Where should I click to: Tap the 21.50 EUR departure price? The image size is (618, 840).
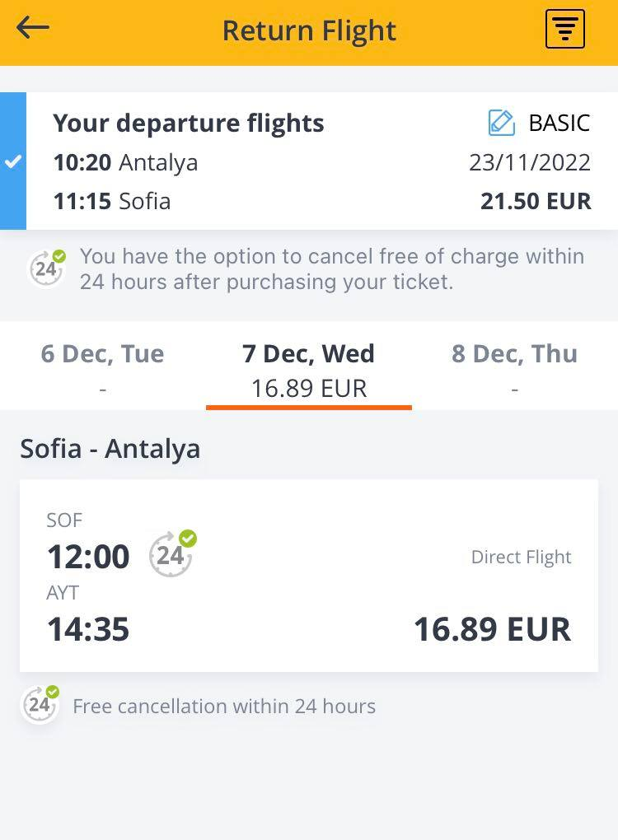pos(536,201)
